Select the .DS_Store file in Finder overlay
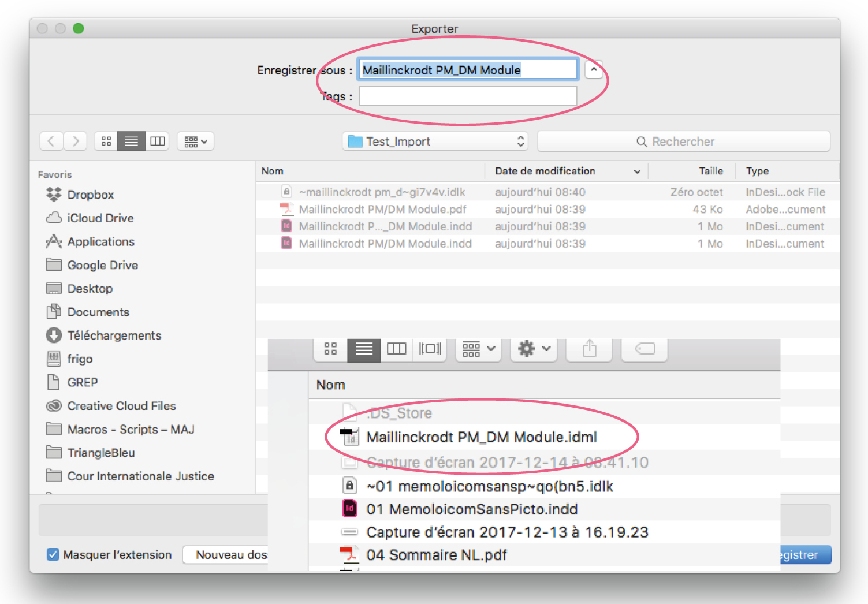Image resolution: width=868 pixels, height=604 pixels. tap(544, 413)
